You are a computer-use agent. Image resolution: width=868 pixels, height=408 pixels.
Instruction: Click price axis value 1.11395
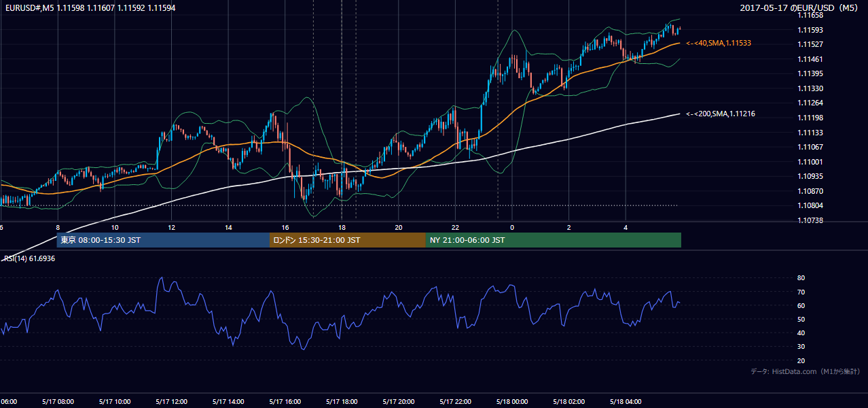(810, 73)
